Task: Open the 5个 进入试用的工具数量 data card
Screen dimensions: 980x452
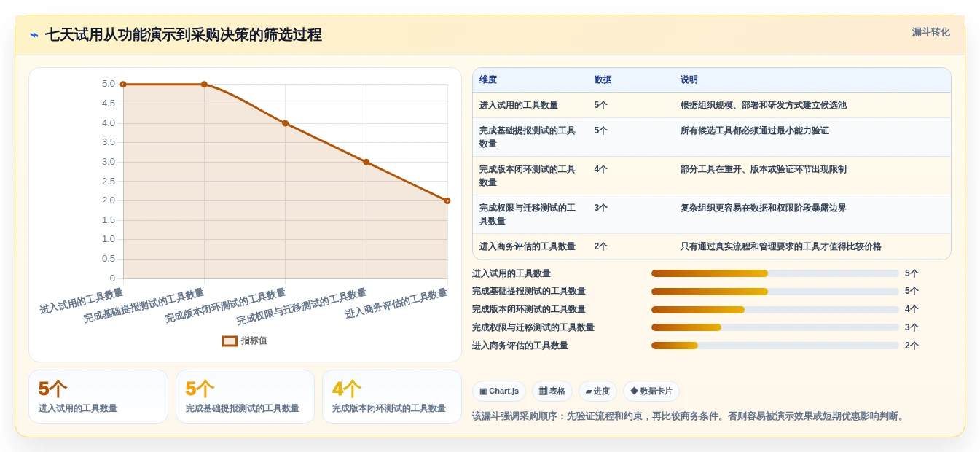Action: pyautogui.click(x=98, y=397)
